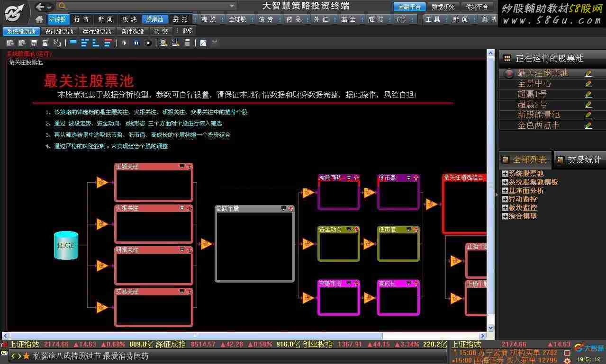Toggle pin on 资金动向 node

[x=356, y=230]
